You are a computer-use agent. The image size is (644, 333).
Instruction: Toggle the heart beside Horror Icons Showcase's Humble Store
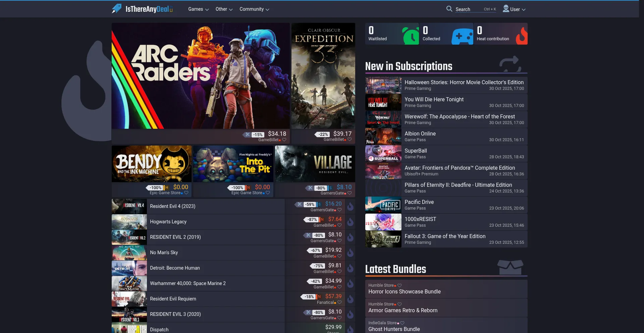coord(399,285)
